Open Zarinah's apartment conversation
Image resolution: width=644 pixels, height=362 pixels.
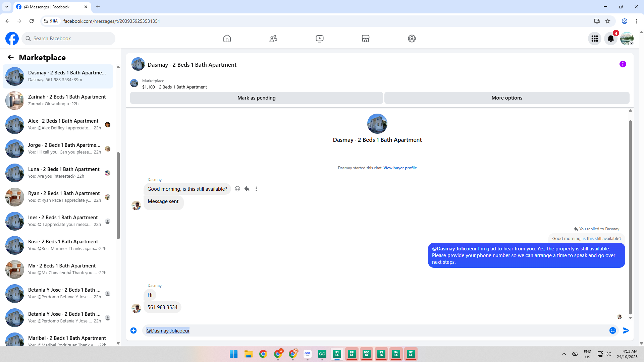tap(58, 101)
